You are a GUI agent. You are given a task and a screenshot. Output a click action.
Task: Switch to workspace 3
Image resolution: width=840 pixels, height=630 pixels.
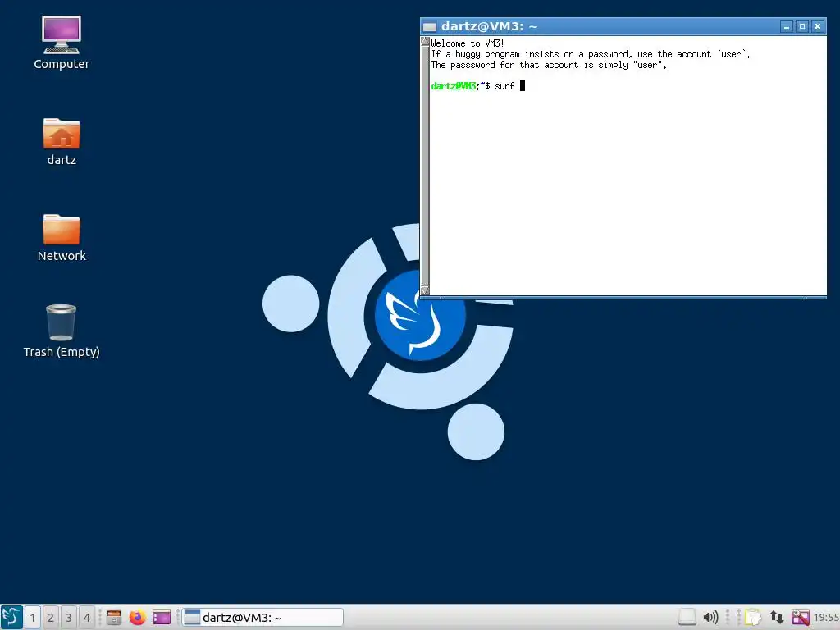(x=69, y=617)
